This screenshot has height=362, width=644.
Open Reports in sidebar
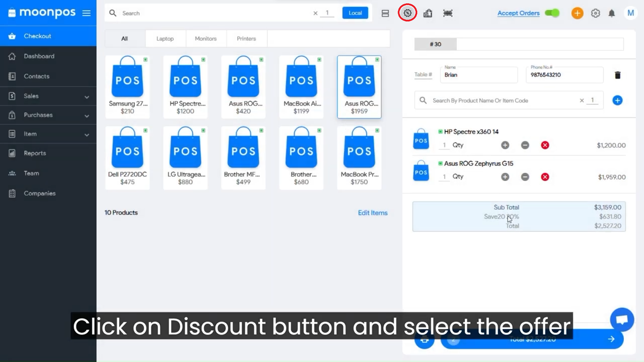[x=48, y=153]
